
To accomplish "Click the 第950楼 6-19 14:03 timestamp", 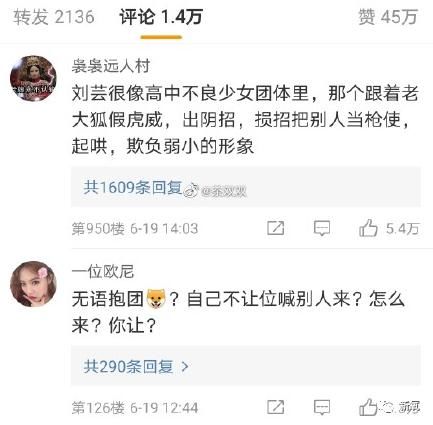I will click(x=135, y=229).
